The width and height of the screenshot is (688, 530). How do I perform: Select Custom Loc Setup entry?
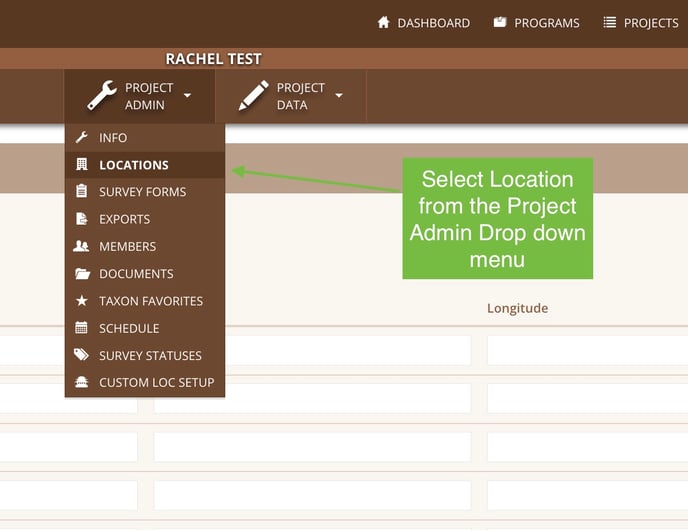tap(145, 383)
